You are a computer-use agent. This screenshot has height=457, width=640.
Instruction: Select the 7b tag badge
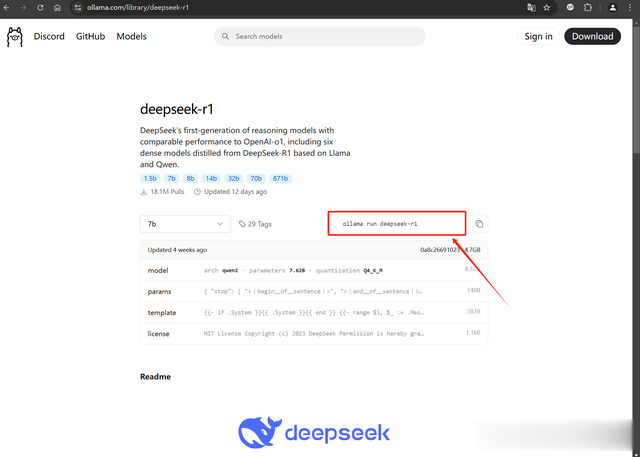171,178
